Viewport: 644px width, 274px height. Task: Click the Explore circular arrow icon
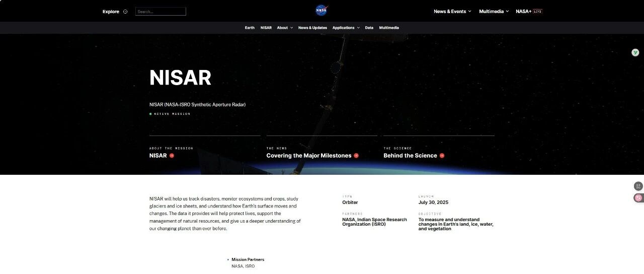(125, 12)
